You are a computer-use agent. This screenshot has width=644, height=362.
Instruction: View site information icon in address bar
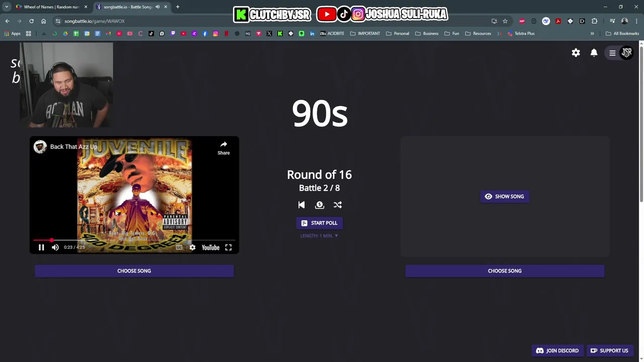tap(58, 21)
